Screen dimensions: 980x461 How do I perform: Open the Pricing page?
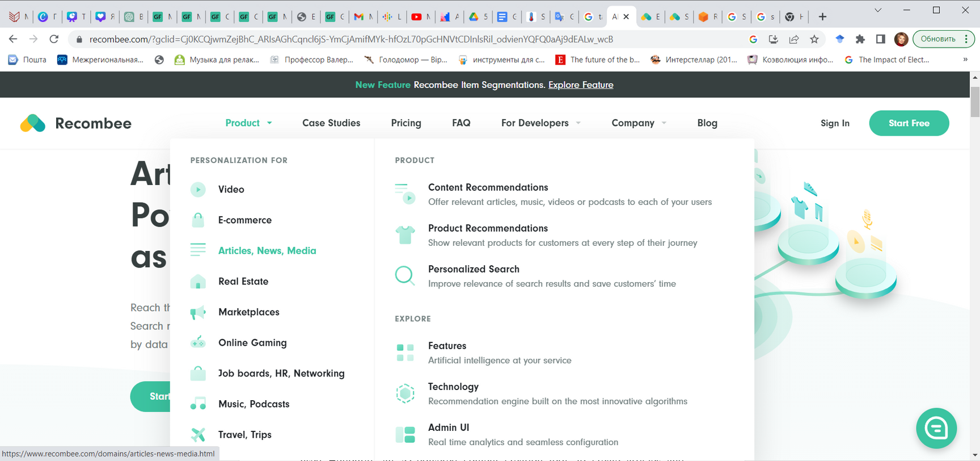click(x=406, y=123)
